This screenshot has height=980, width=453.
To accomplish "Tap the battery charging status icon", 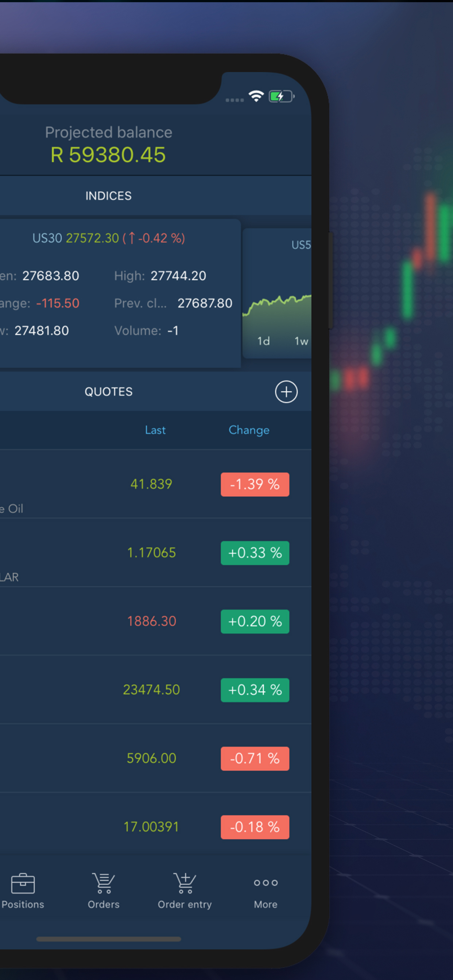I will pyautogui.click(x=282, y=96).
